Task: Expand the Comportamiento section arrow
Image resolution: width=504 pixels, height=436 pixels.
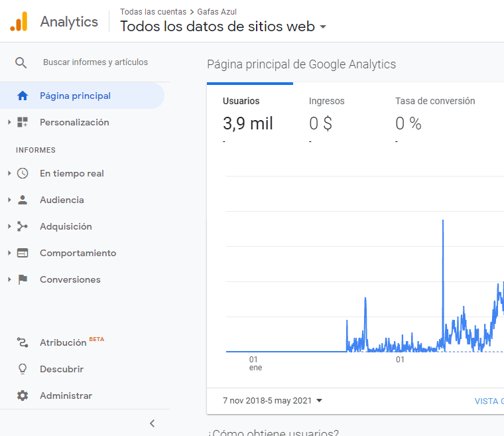Action: coord(9,253)
